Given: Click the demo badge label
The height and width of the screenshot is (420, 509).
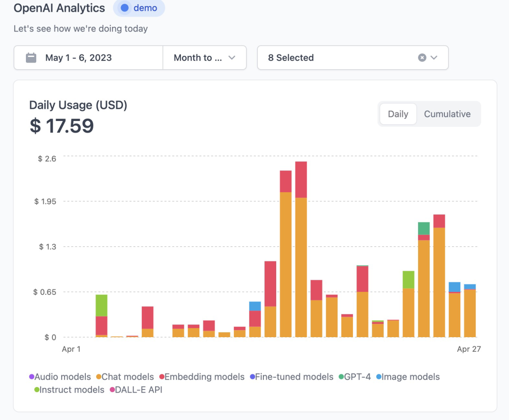Looking at the screenshot, I should (145, 8).
